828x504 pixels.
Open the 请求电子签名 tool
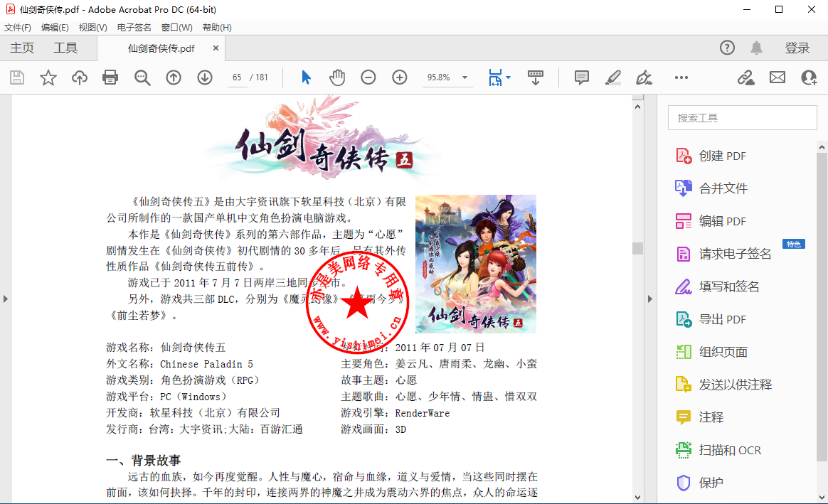(x=723, y=254)
